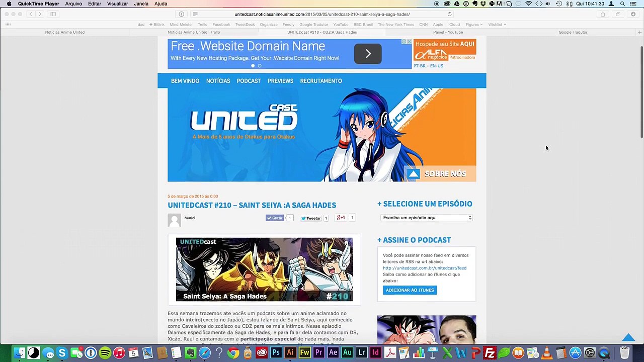Open Finder from the Dock

[19, 353]
